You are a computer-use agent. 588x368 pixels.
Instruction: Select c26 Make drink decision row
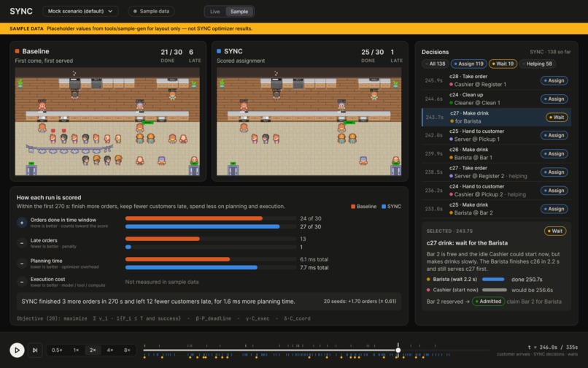point(496,153)
